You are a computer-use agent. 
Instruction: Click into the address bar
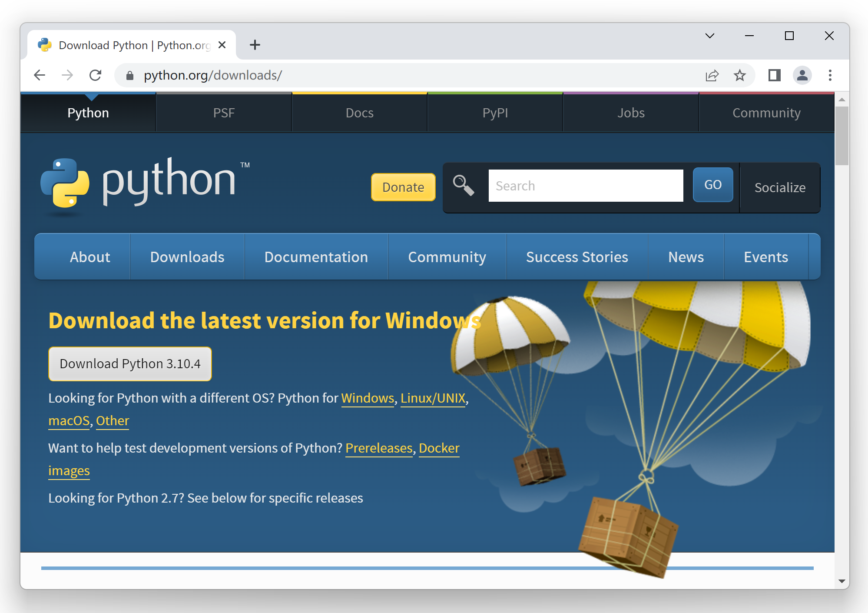tap(304, 75)
